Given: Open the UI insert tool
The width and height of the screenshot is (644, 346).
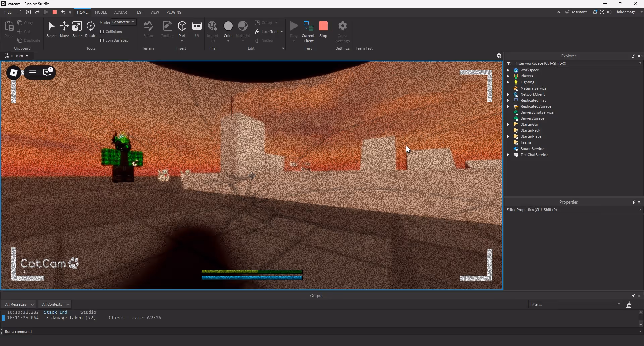Looking at the screenshot, I should click(197, 29).
